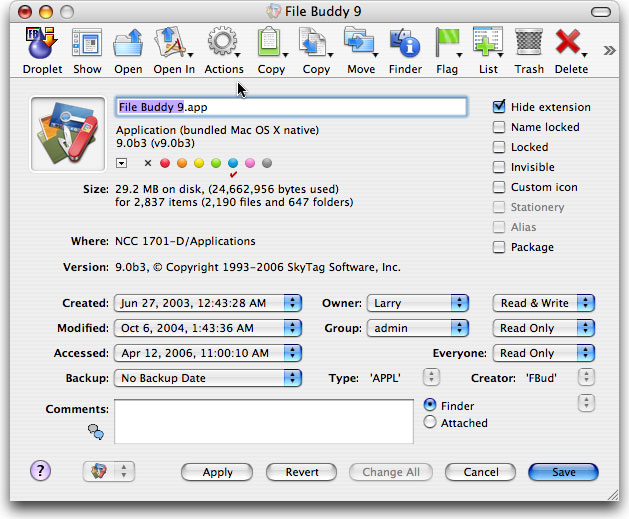This screenshot has width=629, height=519.
Task: Check the Invisible checkbox
Action: [499, 167]
